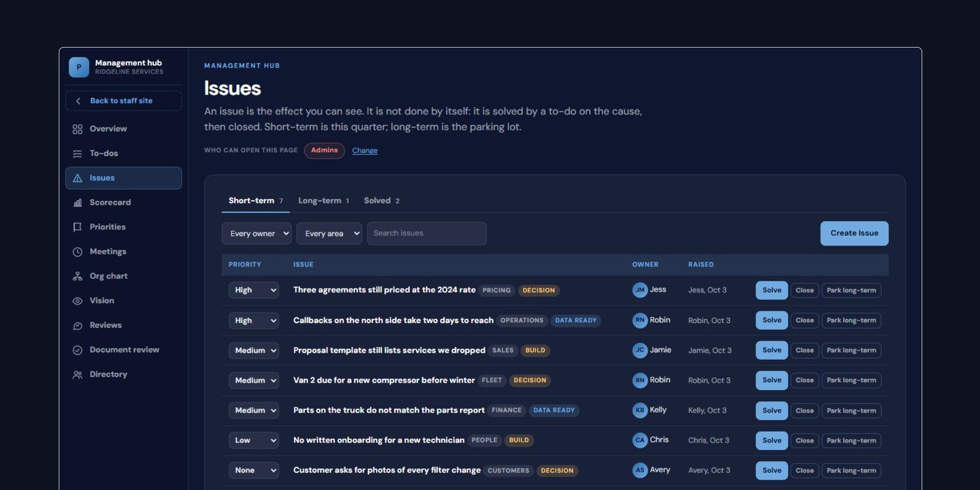
Task: Go to To-dos in the sidebar
Action: pos(123,153)
